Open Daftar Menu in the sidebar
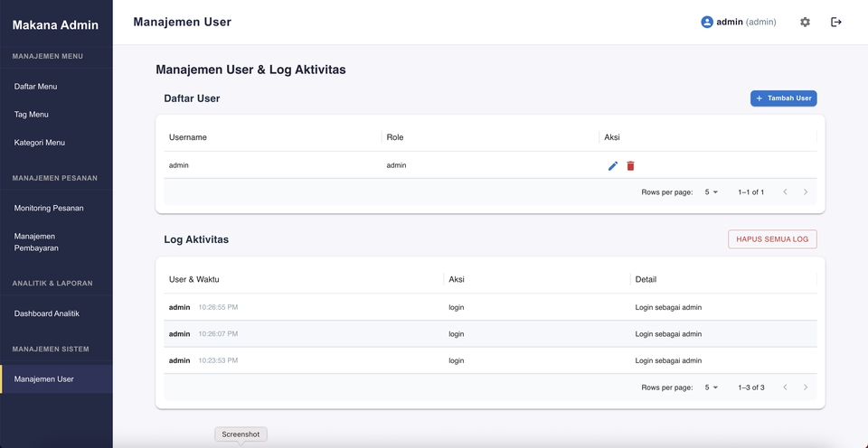Screen dimensions: 868x448 [x=36, y=87]
